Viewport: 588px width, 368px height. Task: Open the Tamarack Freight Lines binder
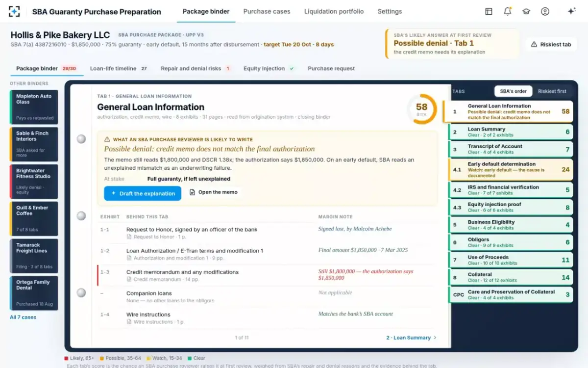point(34,256)
